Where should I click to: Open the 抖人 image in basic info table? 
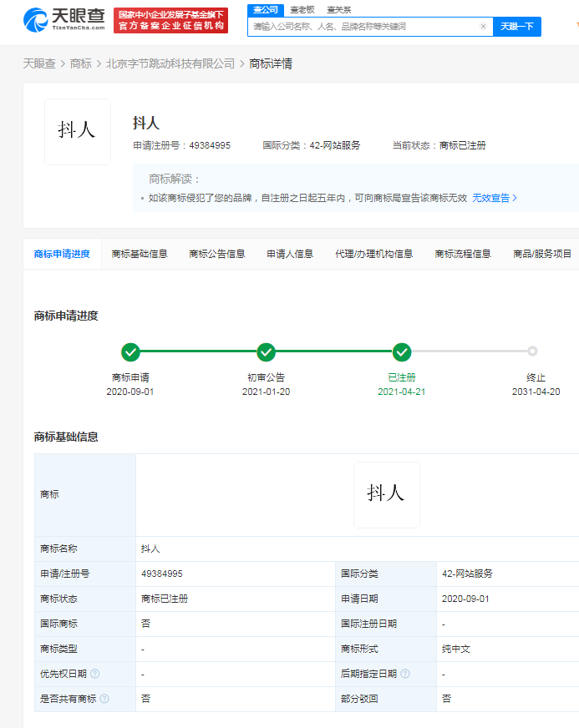pyautogui.click(x=387, y=495)
